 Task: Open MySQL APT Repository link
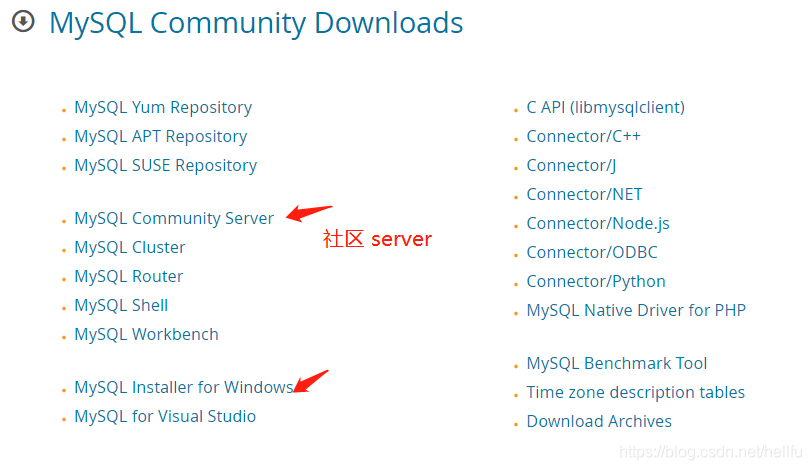161,137
